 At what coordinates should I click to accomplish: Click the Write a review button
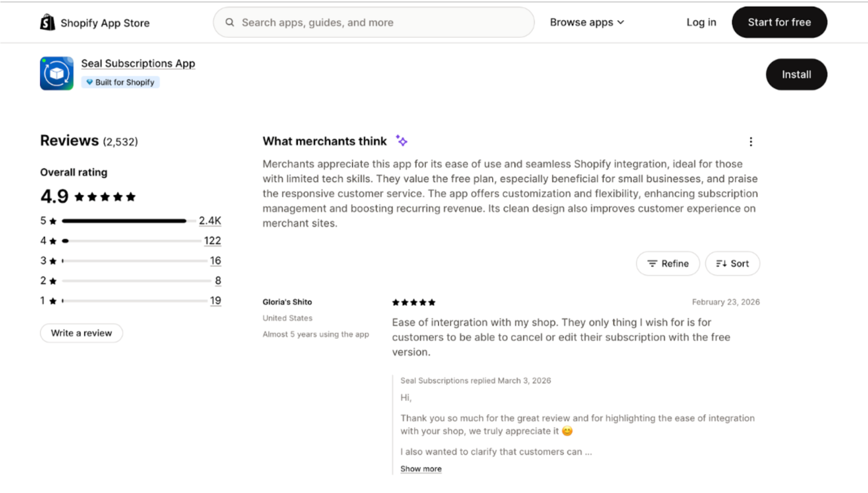(x=81, y=333)
